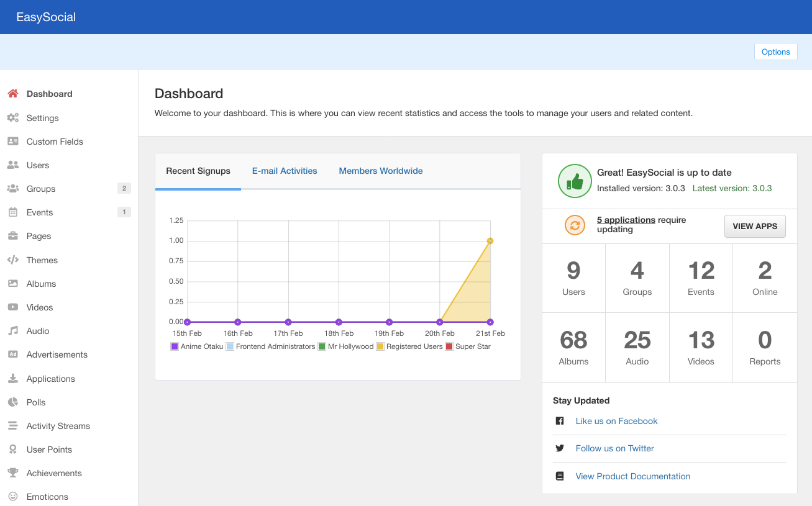Click the Pages briefcase icon
This screenshot has width=812, height=506.
(x=12, y=236)
